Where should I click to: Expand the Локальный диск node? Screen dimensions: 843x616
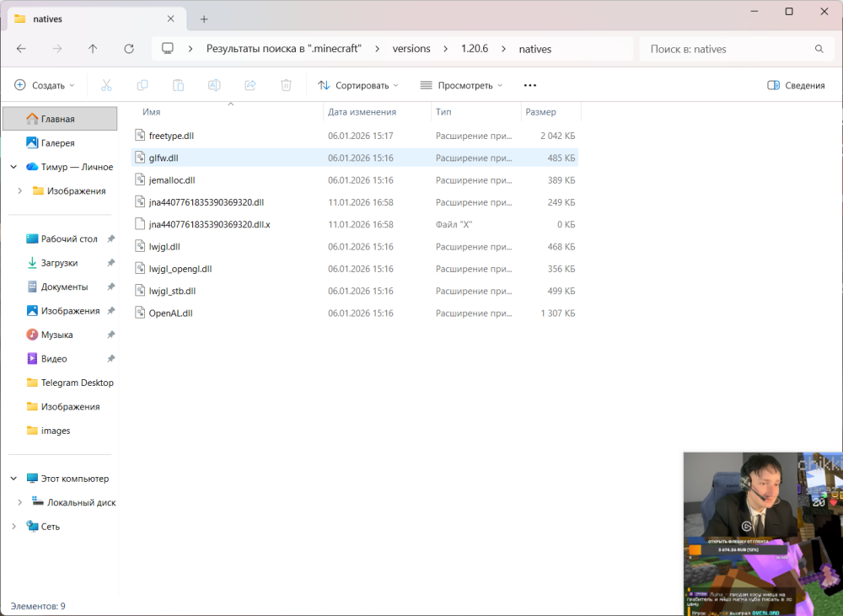click(x=20, y=502)
